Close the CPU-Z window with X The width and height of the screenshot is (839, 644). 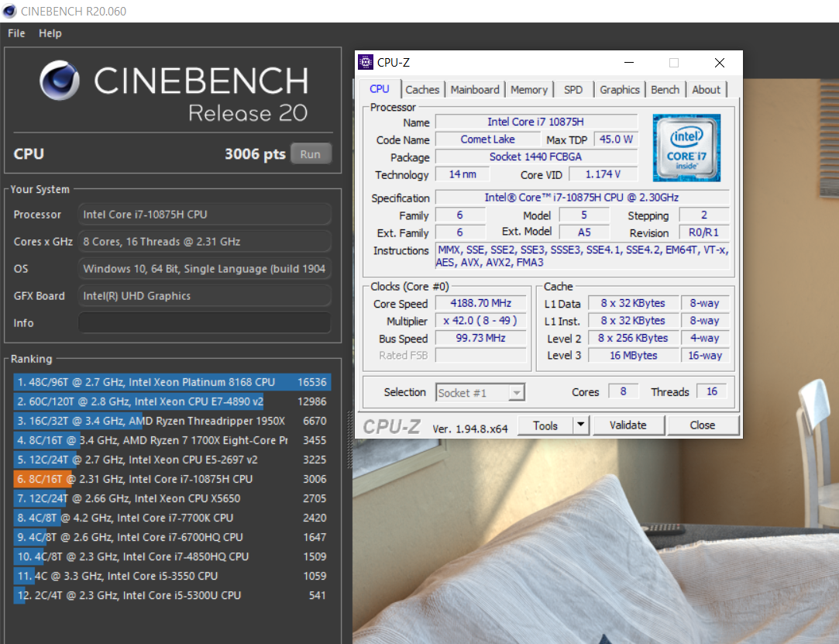(x=720, y=63)
